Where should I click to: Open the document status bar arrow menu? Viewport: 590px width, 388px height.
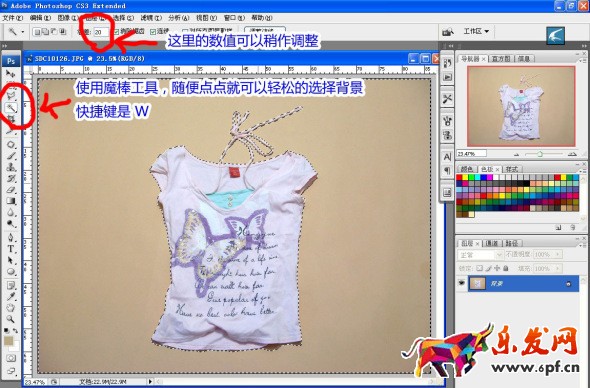pyautogui.click(x=150, y=382)
